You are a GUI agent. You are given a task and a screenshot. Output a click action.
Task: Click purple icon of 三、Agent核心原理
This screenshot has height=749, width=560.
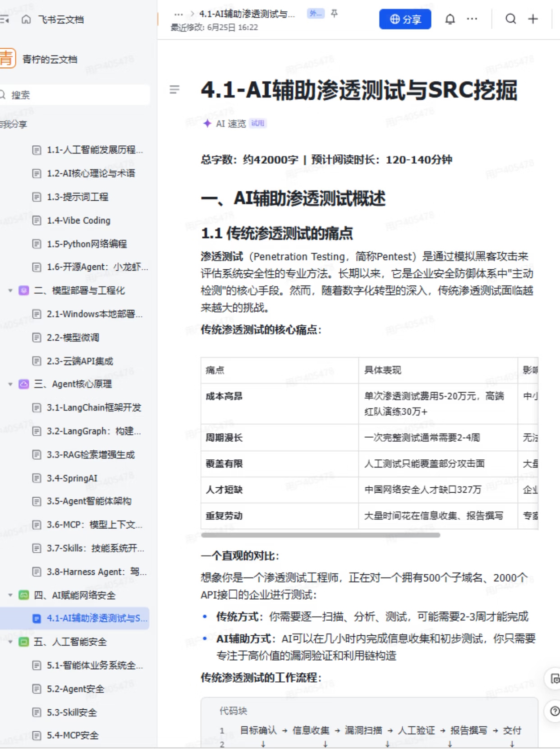pyautogui.click(x=24, y=384)
